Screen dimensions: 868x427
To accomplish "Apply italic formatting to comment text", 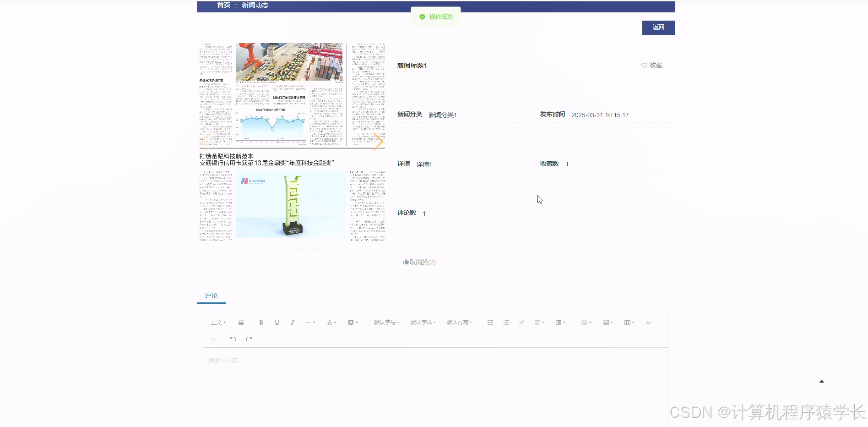I will click(x=292, y=322).
